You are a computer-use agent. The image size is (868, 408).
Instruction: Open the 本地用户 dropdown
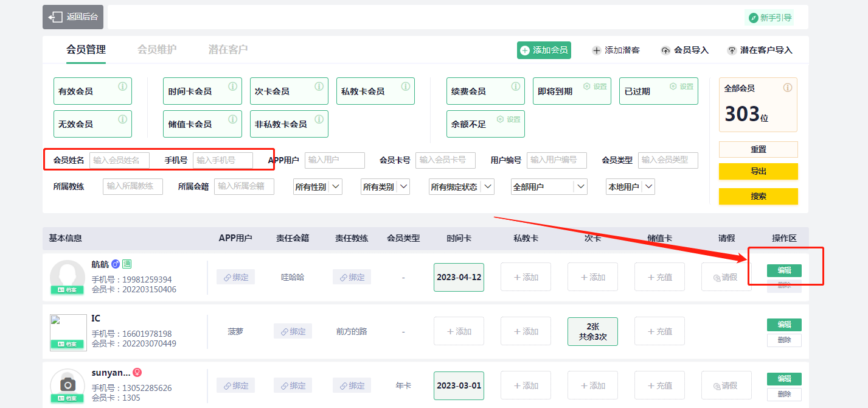630,187
